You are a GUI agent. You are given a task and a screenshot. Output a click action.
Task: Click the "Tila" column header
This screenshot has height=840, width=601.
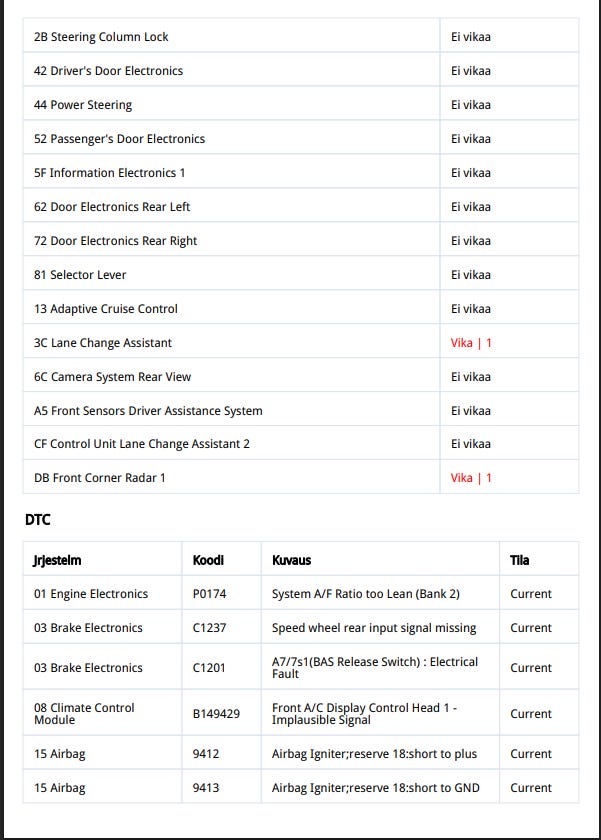520,560
